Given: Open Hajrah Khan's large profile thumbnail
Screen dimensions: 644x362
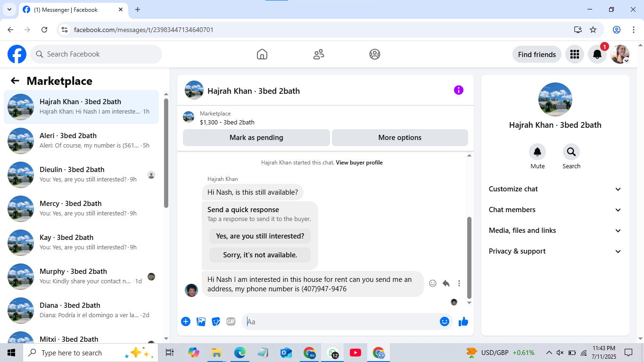Looking at the screenshot, I should [555, 99].
